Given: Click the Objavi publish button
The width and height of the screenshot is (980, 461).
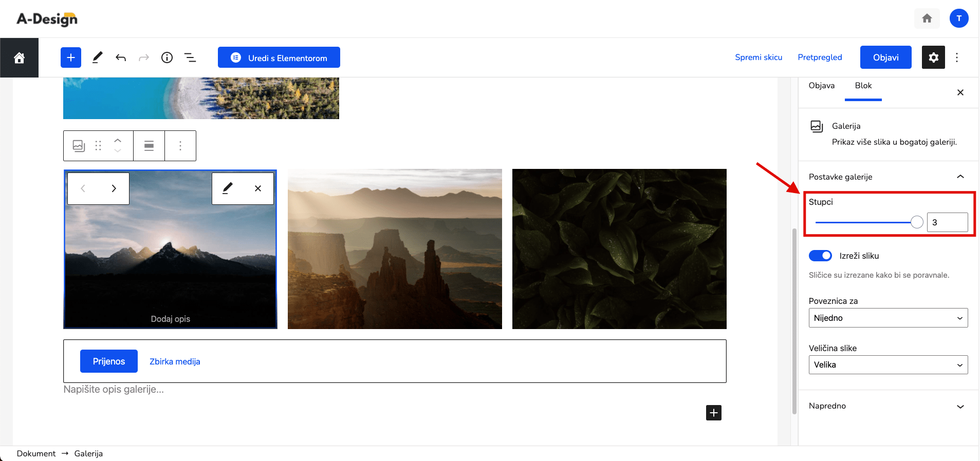Looking at the screenshot, I should 885,57.
